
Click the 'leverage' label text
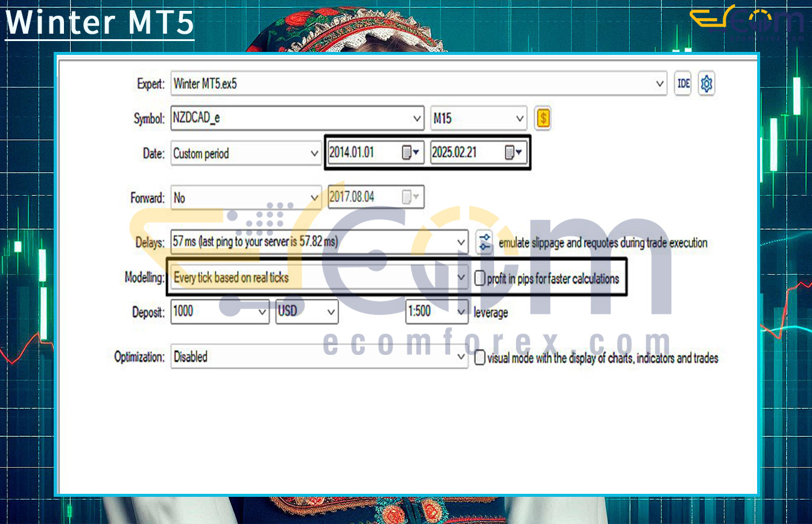click(x=491, y=313)
